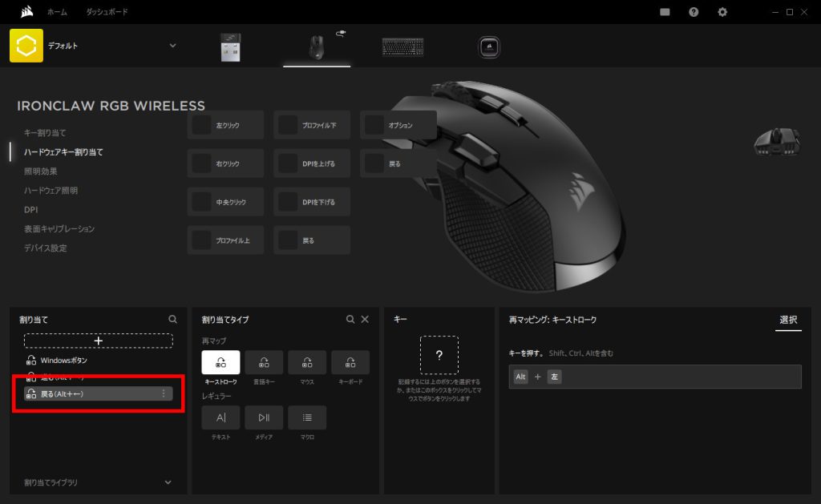Select the 戻る button below DPIを下げる
Image resolution: width=821 pixels, height=504 pixels.
pyautogui.click(x=312, y=240)
